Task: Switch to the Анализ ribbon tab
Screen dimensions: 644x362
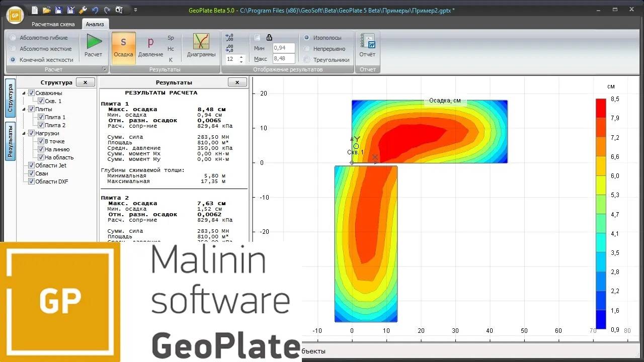Action: (x=95, y=24)
